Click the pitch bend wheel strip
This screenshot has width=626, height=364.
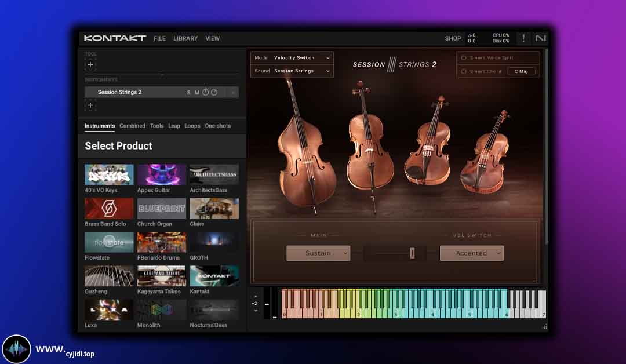[x=267, y=303]
